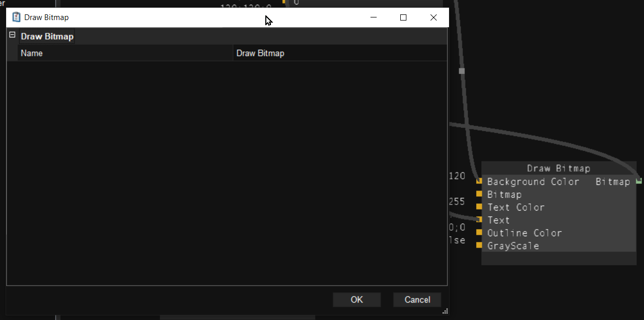Close the Draw Bitmap dialog window
The height and width of the screenshot is (320, 644).
(x=434, y=17)
